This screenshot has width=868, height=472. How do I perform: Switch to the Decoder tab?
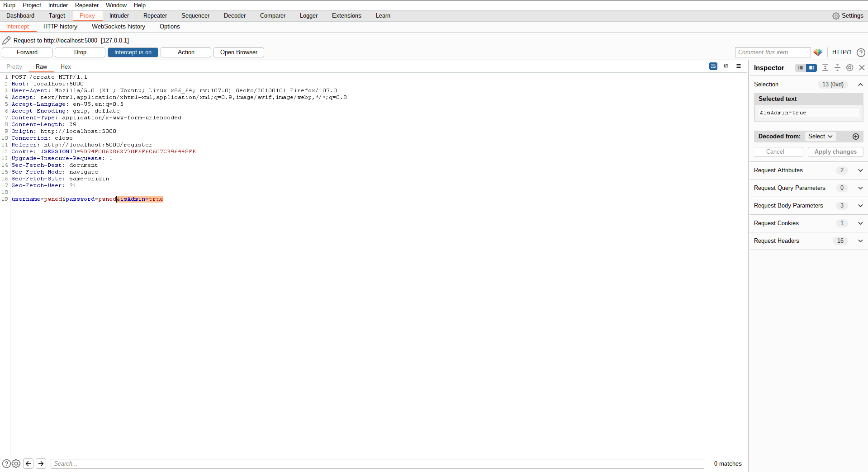coord(235,16)
